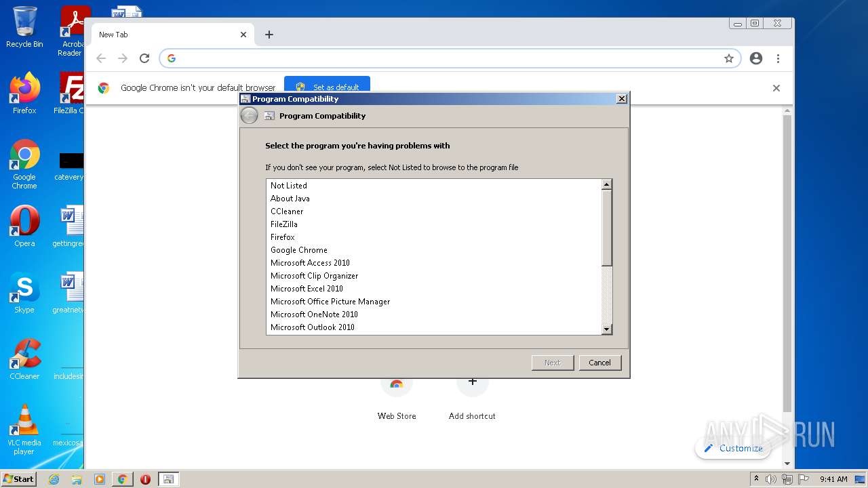
Task: Click the disabled Next button
Action: coord(553,363)
